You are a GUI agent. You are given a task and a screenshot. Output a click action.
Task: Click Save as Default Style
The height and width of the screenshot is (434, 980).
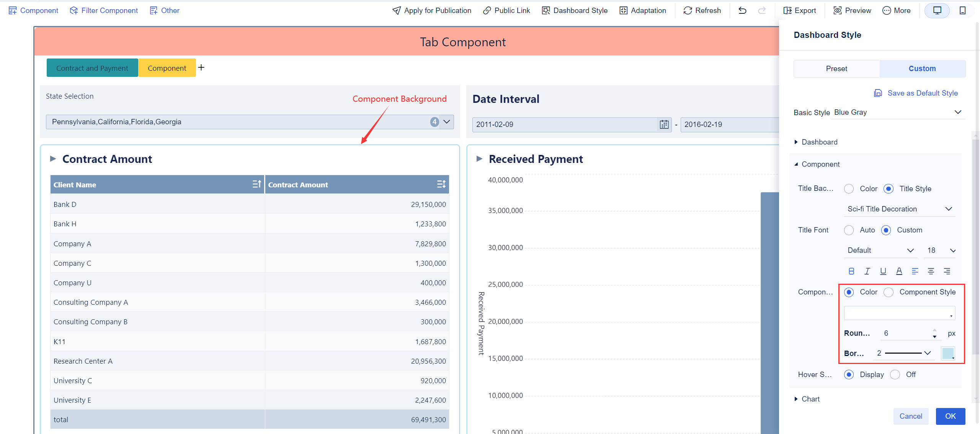pos(916,93)
